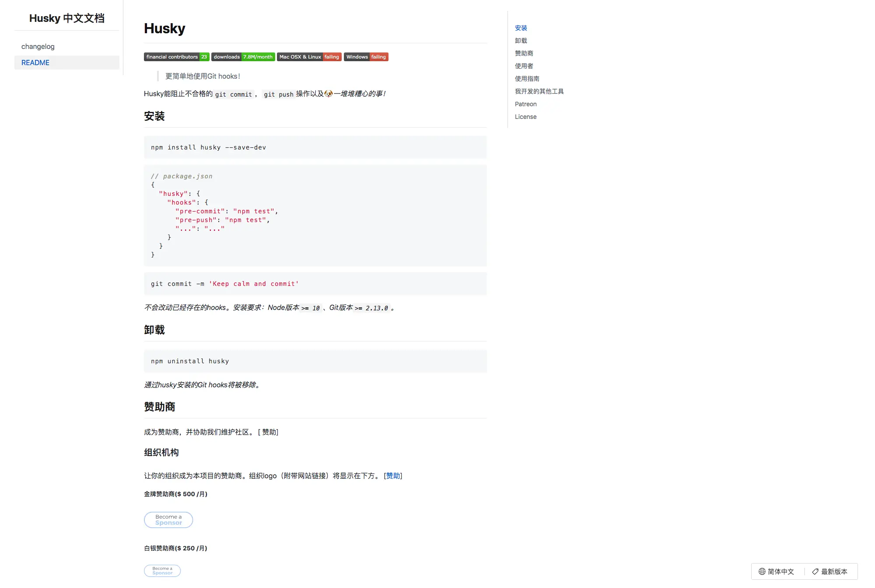Click the tag icon for latest version
The height and width of the screenshot is (588, 875).
click(x=815, y=571)
